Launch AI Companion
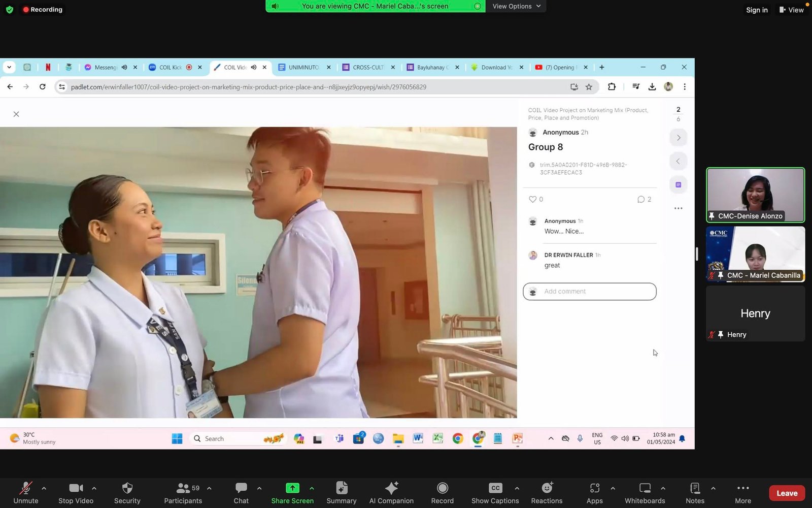The width and height of the screenshot is (812, 508). click(x=391, y=493)
